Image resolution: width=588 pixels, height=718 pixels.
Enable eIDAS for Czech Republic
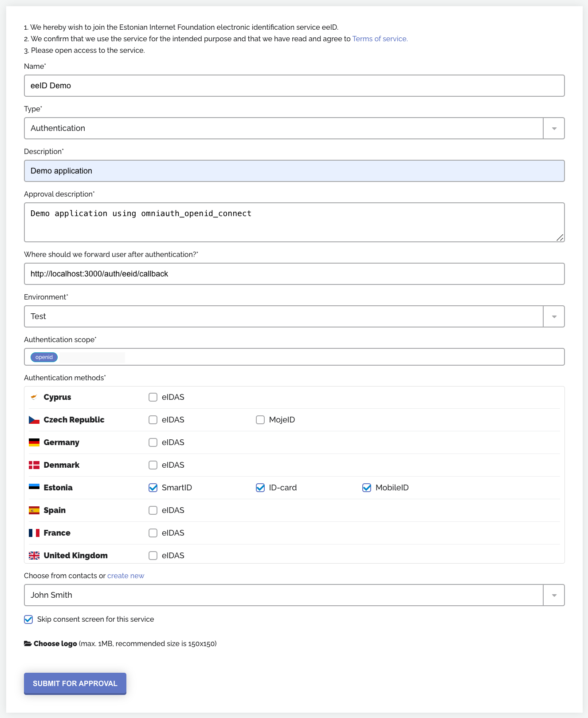(x=153, y=420)
